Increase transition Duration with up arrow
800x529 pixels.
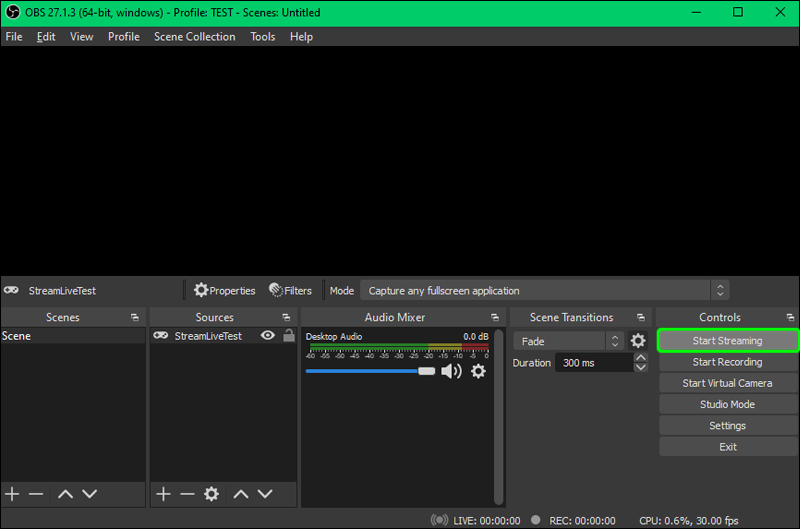[x=641, y=358]
